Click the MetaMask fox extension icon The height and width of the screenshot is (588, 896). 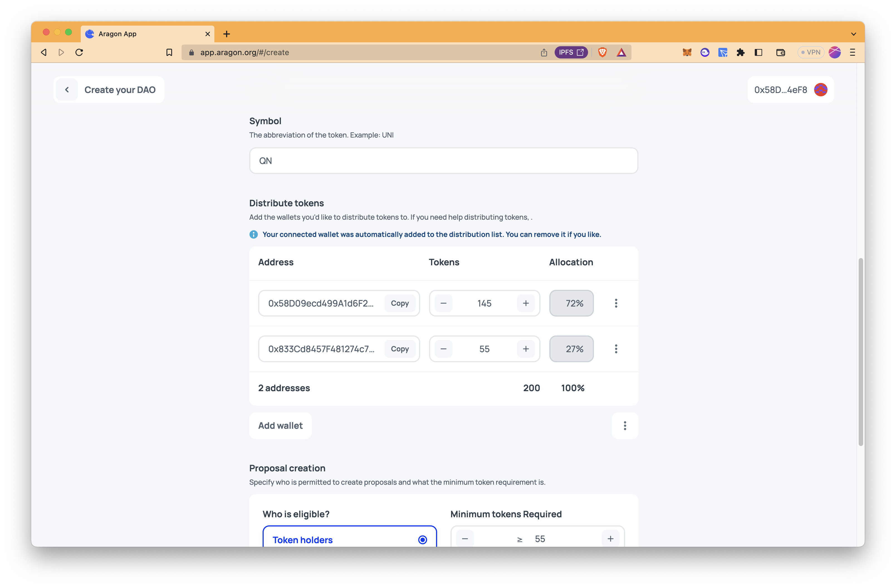[687, 52]
